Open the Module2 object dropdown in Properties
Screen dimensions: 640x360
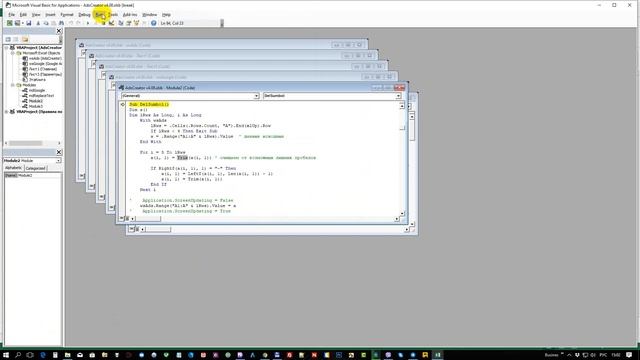coord(58,161)
